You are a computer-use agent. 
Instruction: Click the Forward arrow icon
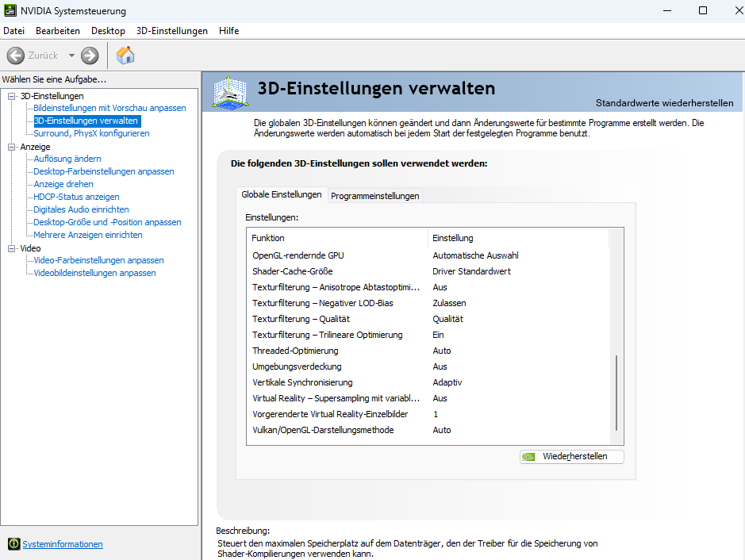click(x=90, y=56)
